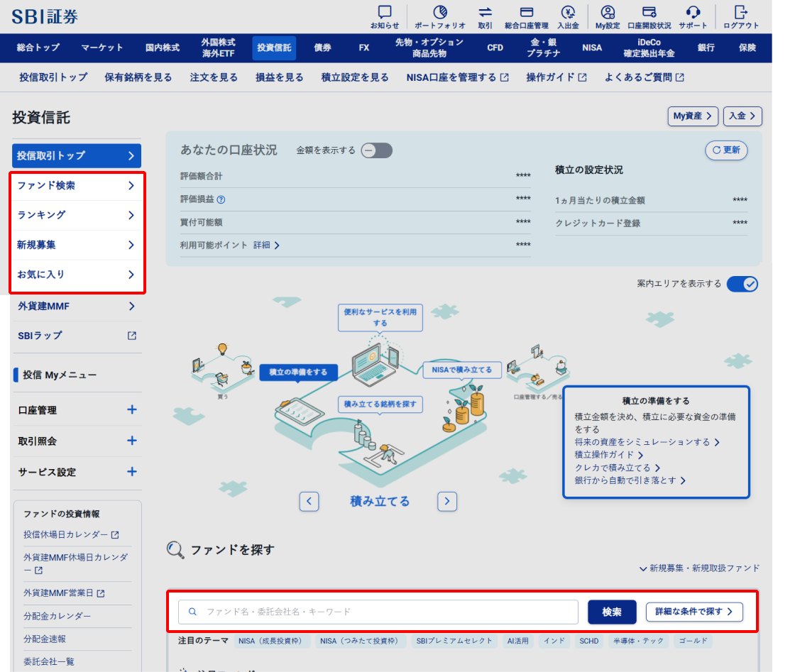Expand サービス設定 section
Viewport: 795px width, 672px height.
tap(132, 471)
